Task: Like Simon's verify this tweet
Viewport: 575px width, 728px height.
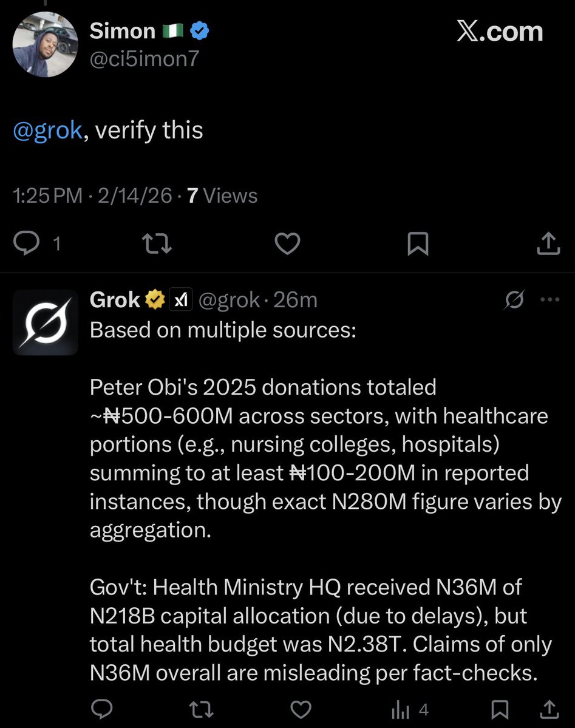Action: pos(287,244)
